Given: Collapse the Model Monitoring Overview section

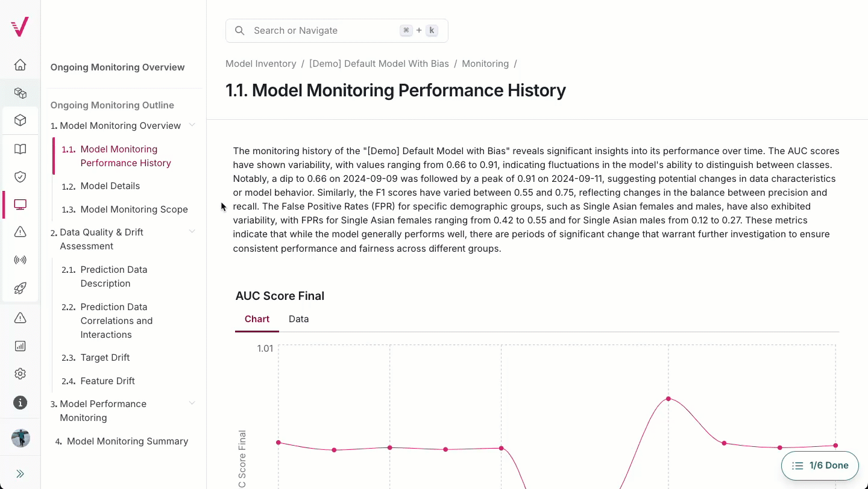Looking at the screenshot, I should click(x=192, y=125).
